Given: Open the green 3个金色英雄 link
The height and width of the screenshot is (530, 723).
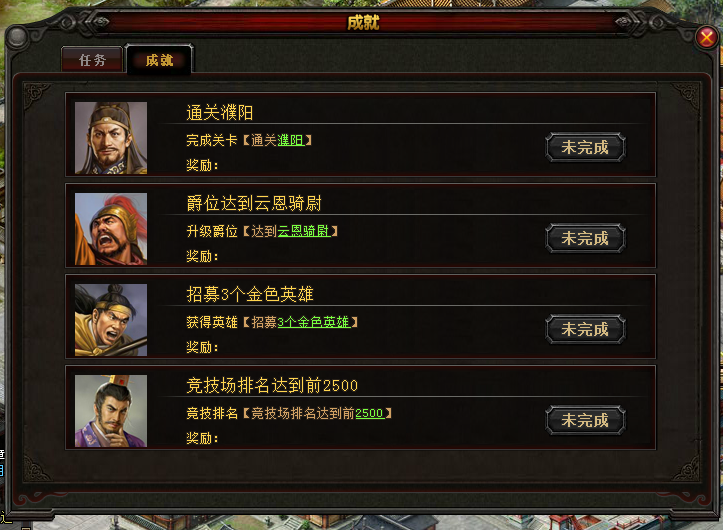Looking at the screenshot, I should [313, 322].
